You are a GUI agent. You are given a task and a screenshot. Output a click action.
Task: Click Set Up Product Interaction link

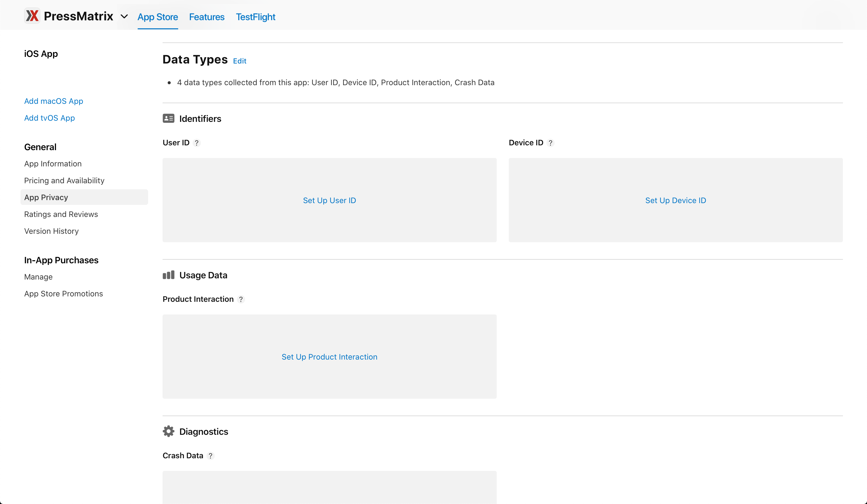[x=330, y=357]
